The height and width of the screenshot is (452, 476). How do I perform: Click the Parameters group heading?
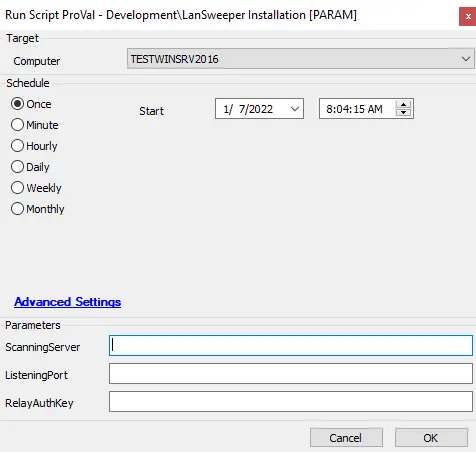33,325
